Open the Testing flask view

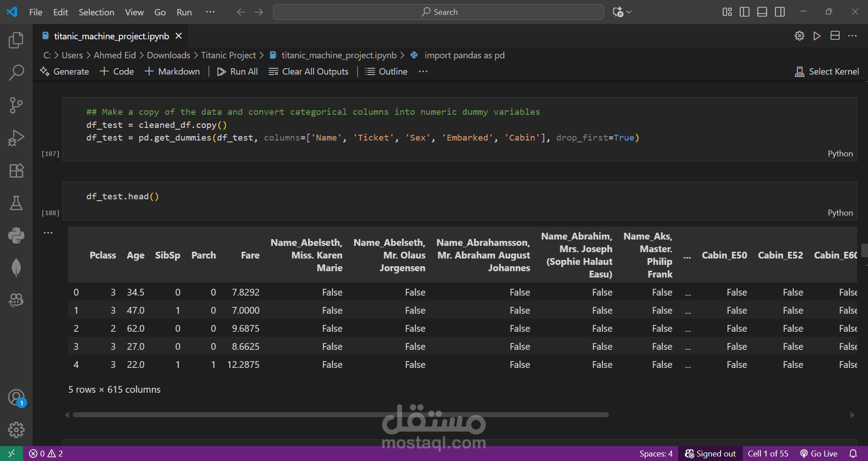(16, 203)
